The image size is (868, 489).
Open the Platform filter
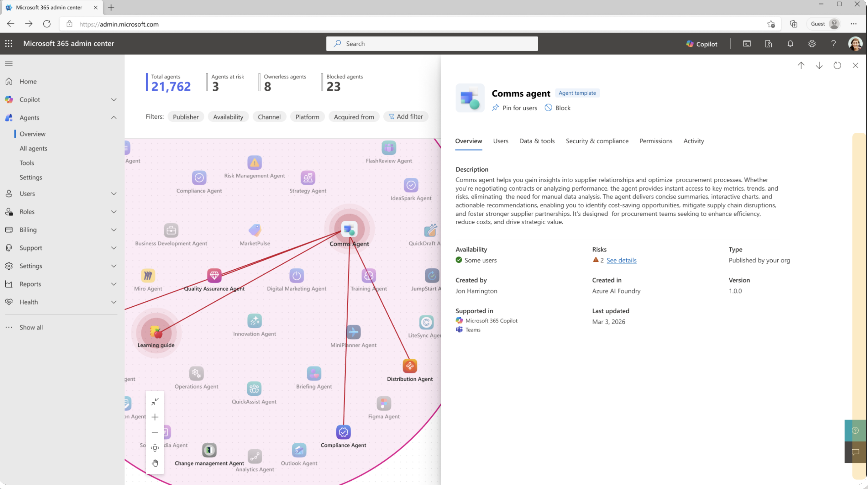point(307,117)
